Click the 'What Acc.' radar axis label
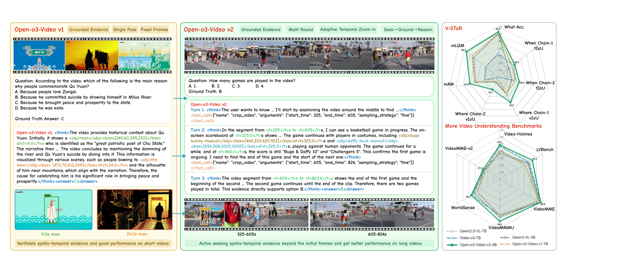The height and width of the screenshot is (274, 644). pyautogui.click(x=514, y=27)
